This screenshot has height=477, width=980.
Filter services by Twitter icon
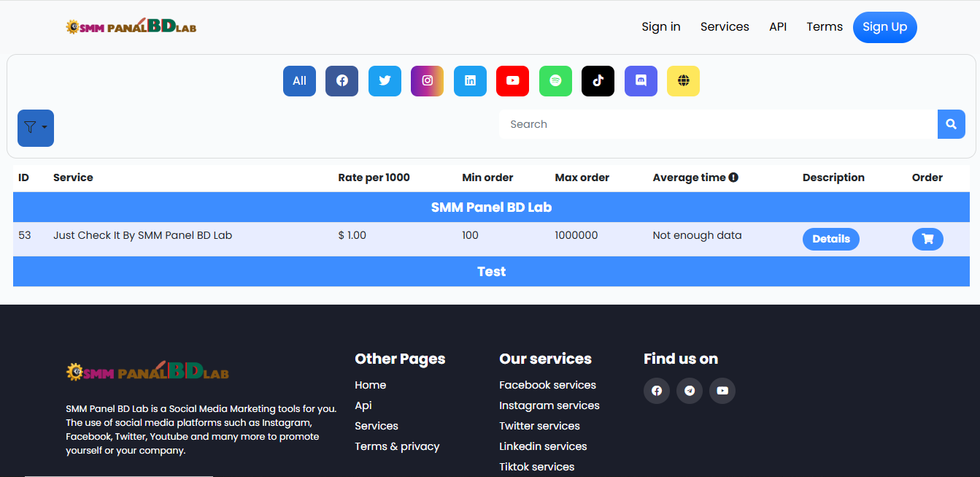point(385,81)
